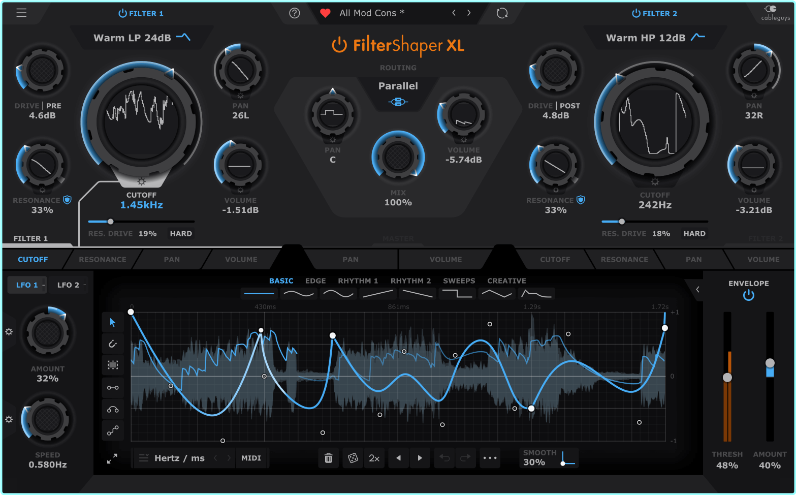Select the pointer tool in LFO editor
Image resolution: width=796 pixels, height=495 pixels.
[113, 322]
